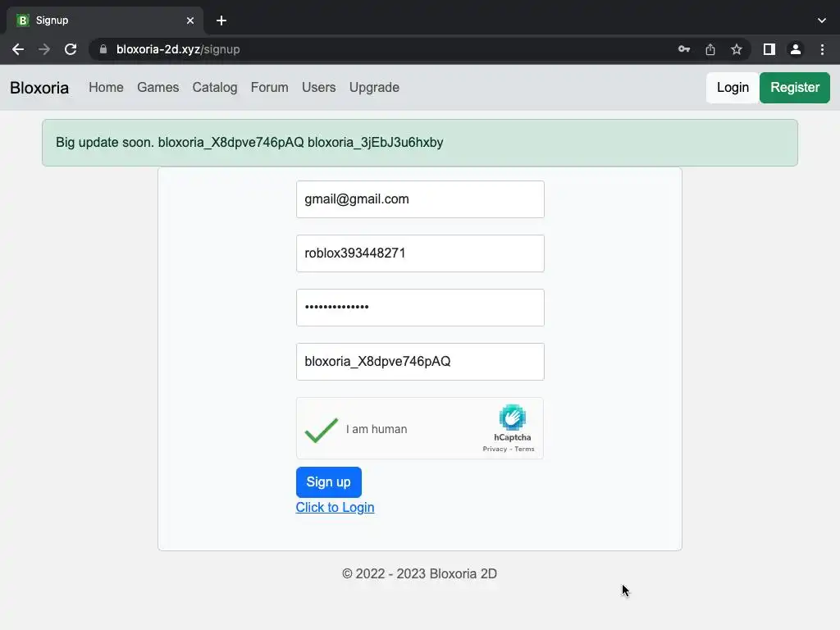
Task: Click the hCaptcha logo
Action: (x=512, y=418)
